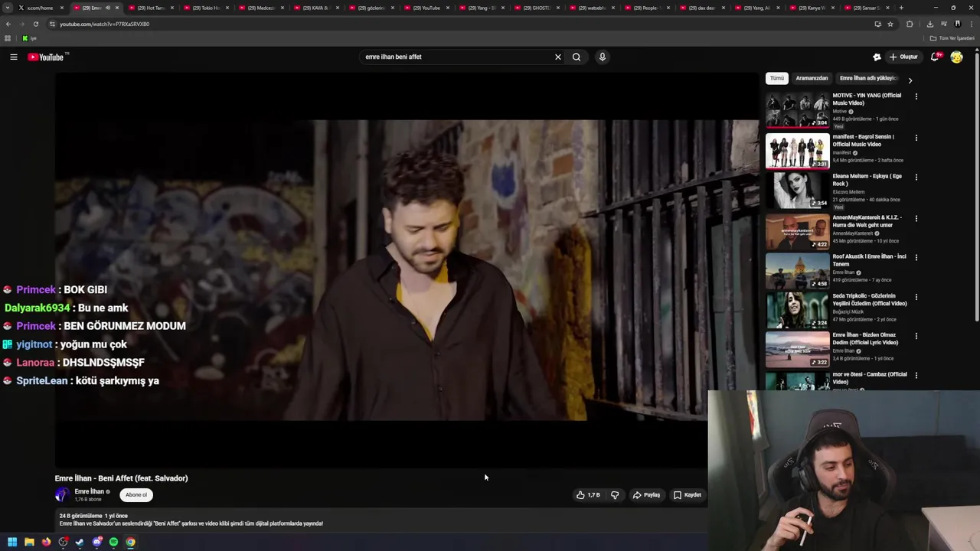This screenshot has width=980, height=551.
Task: Open the YouTube hamburger guide menu
Action: point(13,57)
